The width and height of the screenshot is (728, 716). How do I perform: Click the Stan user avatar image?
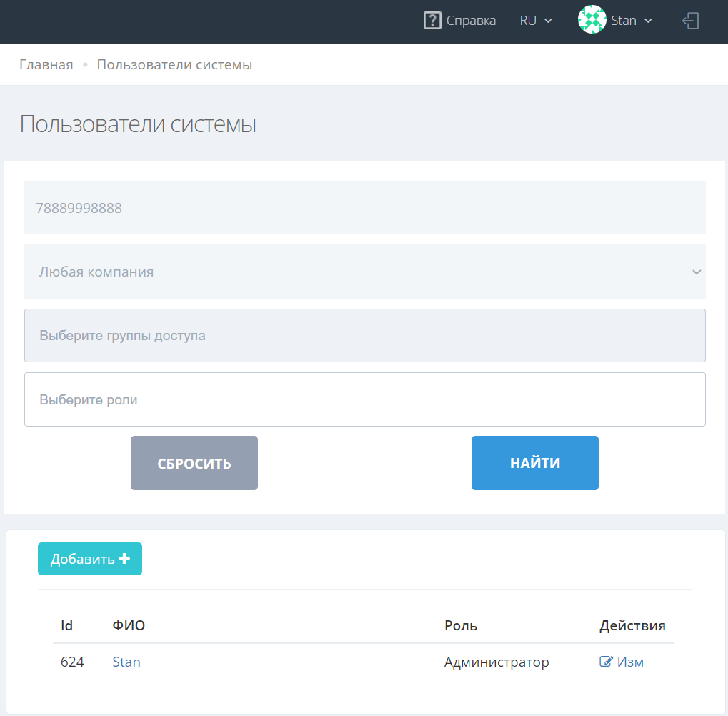(592, 21)
